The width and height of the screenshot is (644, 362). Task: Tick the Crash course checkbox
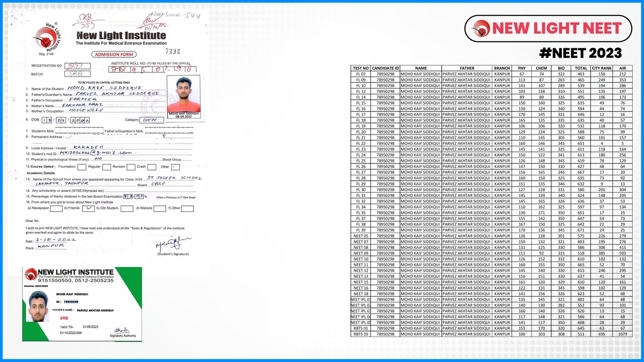click(153, 167)
